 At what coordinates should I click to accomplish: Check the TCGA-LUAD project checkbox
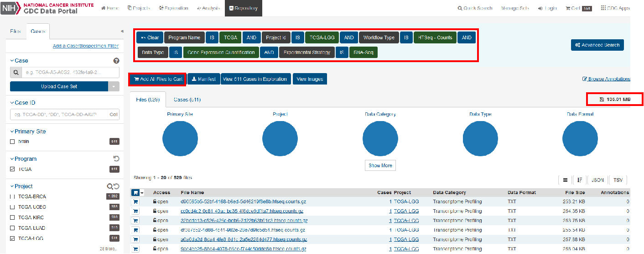coord(12,228)
